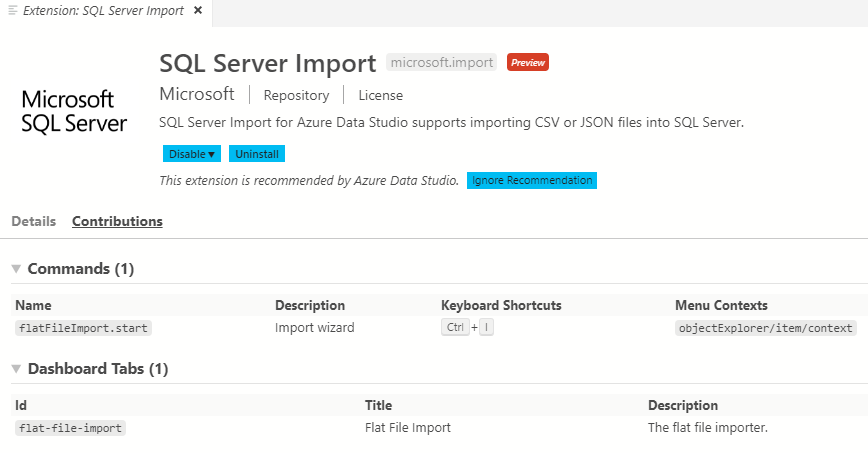This screenshot has height=453, width=868.
Task: Click the SQL Server Import title heading
Action: pyautogui.click(x=267, y=62)
